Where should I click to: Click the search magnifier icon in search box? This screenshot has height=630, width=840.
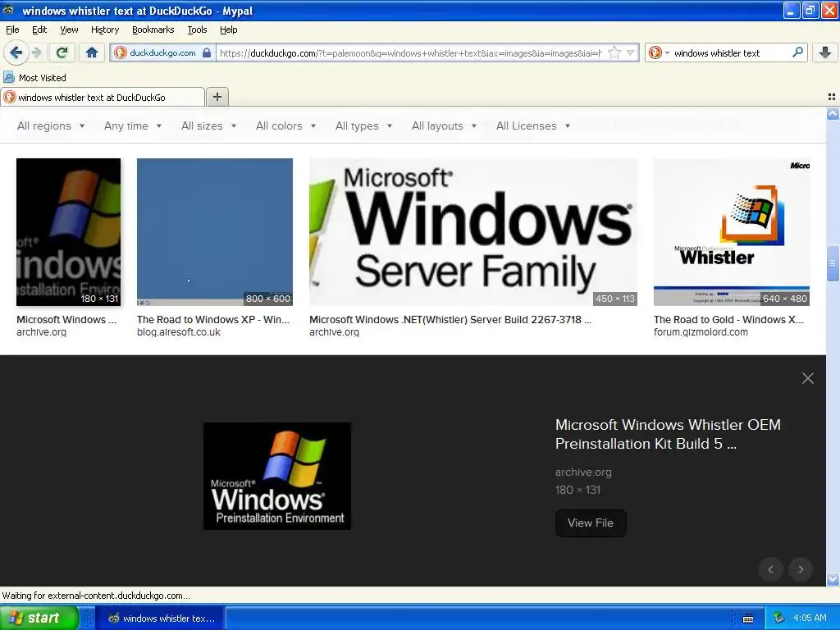tap(797, 52)
